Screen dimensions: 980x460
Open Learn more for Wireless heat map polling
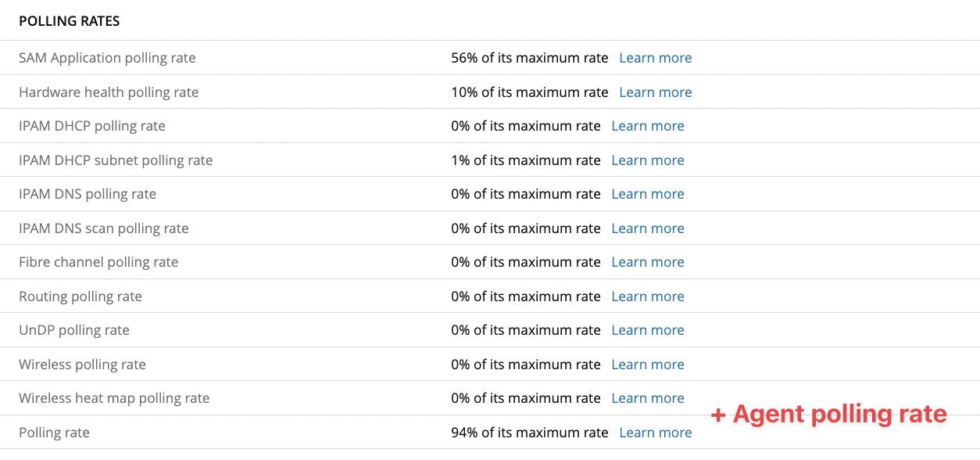tap(647, 398)
